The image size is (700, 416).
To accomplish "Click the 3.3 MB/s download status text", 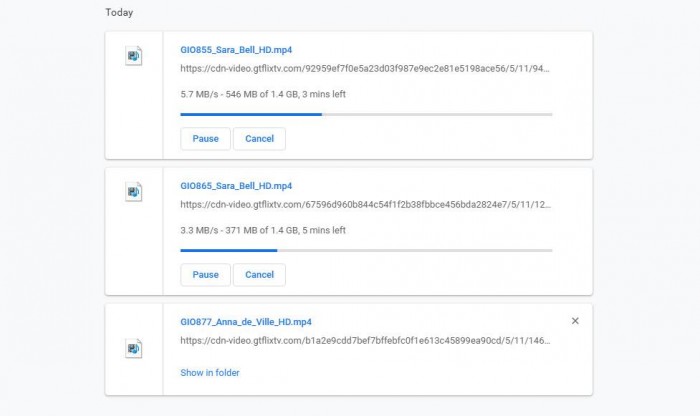I will (x=263, y=230).
